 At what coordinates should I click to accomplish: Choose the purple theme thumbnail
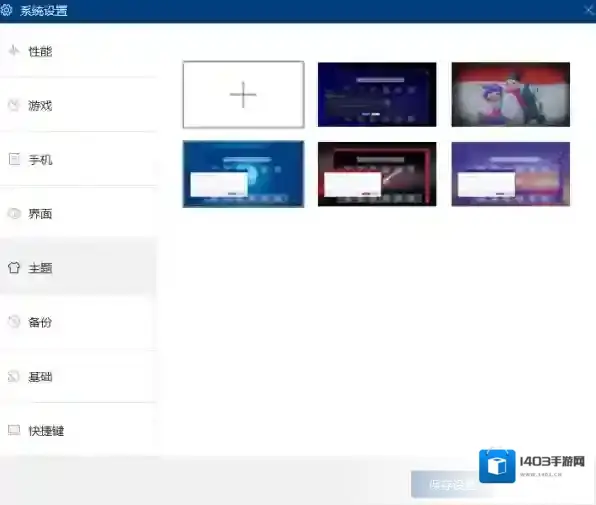tap(510, 174)
